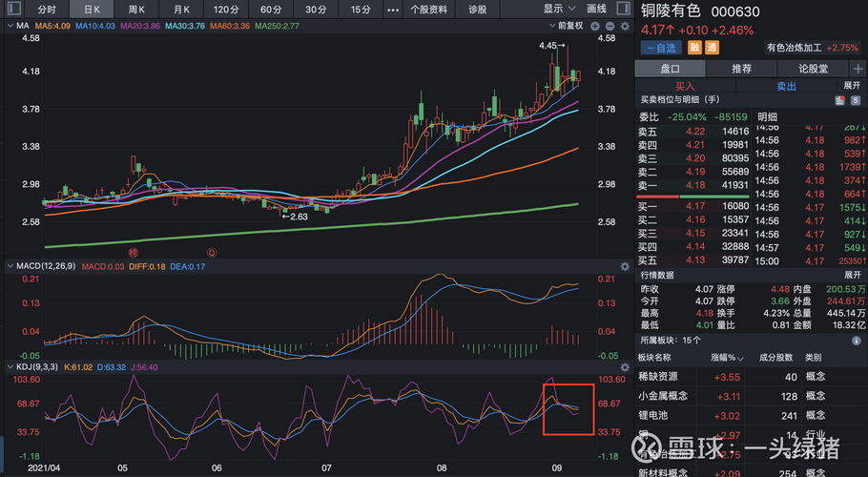Click the 涨停 limit-up price 4.48
Viewport: 868px width, 477px height.
[x=779, y=289]
